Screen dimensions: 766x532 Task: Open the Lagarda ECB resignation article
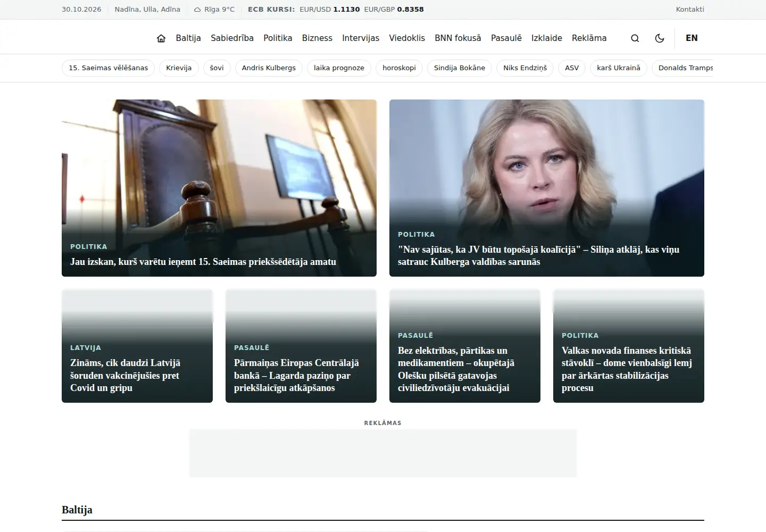click(x=296, y=375)
